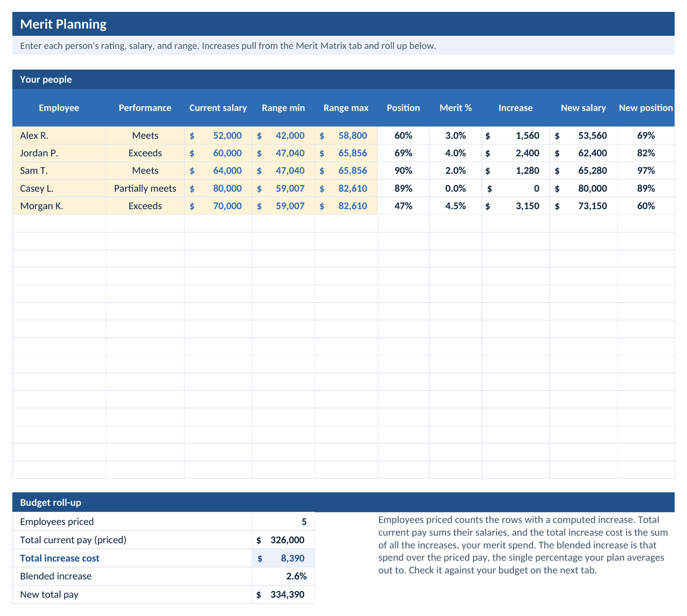687x616 pixels.
Task: Click the Budget roll-up section header
Action: tap(343, 503)
